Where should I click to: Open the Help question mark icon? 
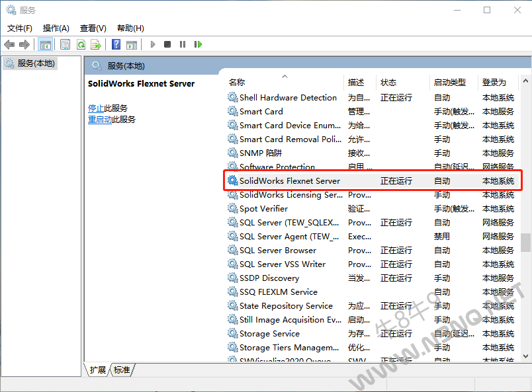(116, 44)
